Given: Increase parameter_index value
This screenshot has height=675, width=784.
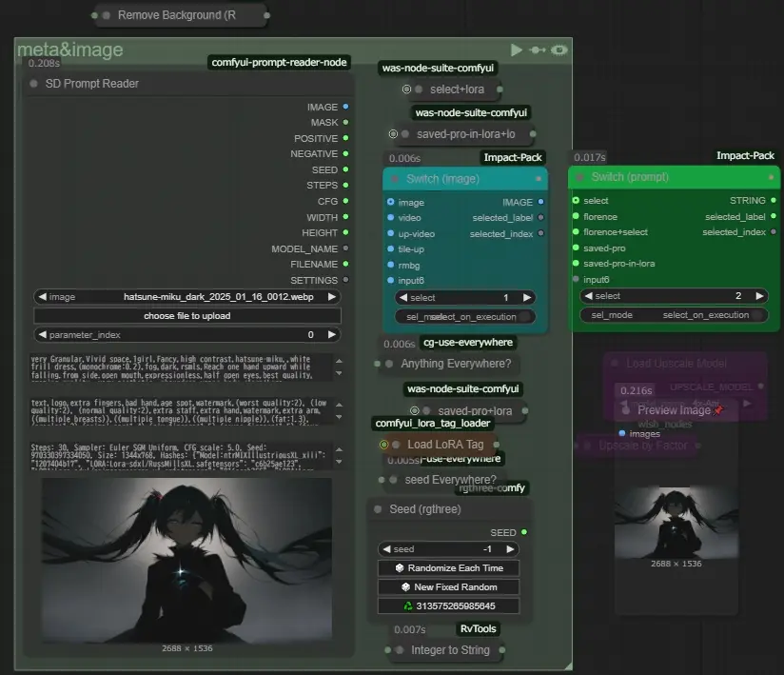Looking at the screenshot, I should [331, 335].
